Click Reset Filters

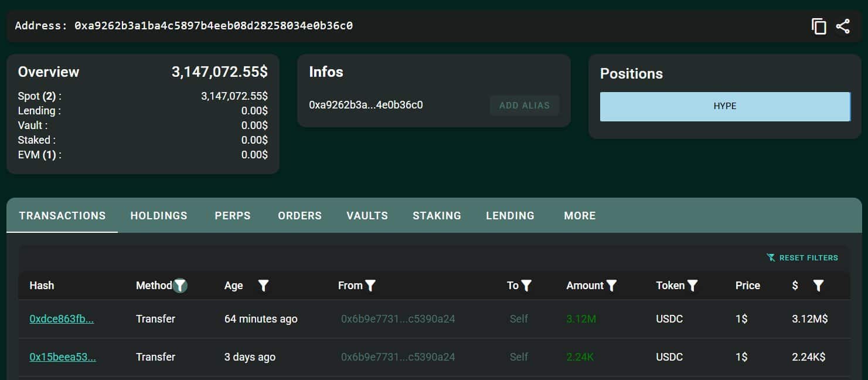pos(802,257)
